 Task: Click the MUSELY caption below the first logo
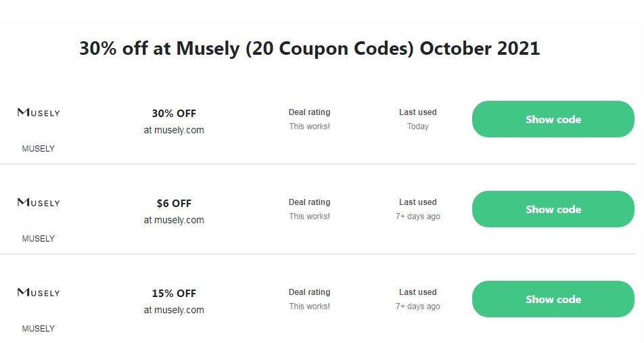click(39, 149)
